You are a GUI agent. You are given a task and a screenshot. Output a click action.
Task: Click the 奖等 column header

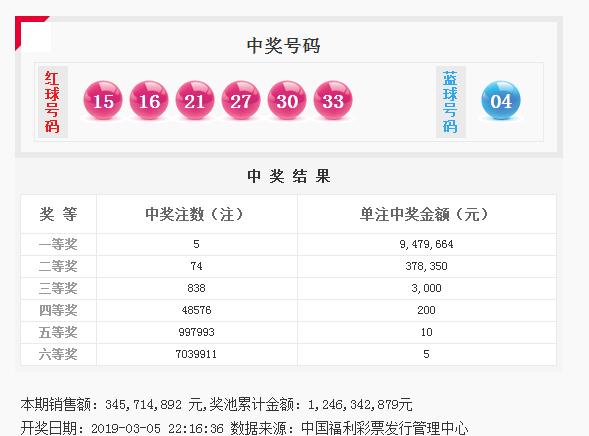pos(58,214)
